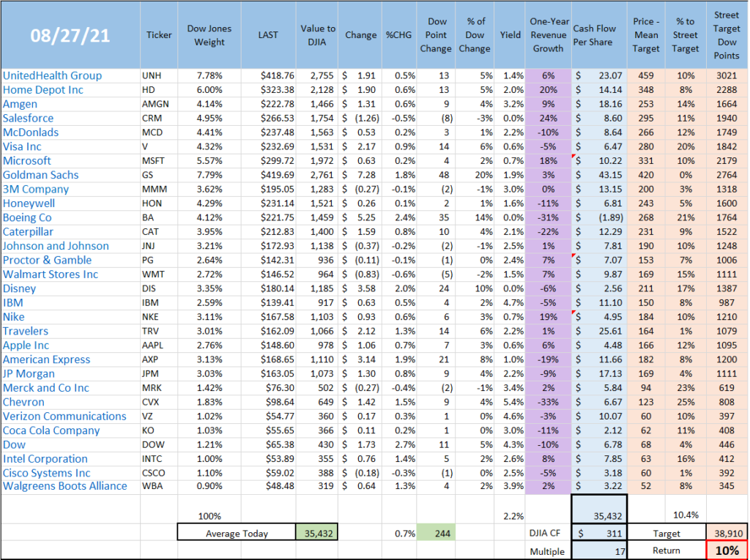Click the Microsoft company name
Screen dimensions: 750x560
pyautogui.click(x=27, y=161)
